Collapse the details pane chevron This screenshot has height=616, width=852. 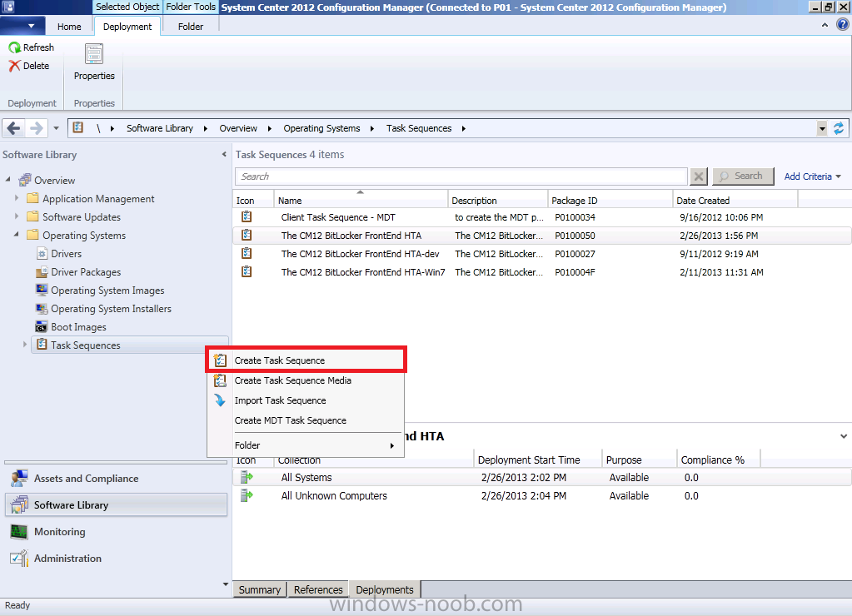(844, 436)
